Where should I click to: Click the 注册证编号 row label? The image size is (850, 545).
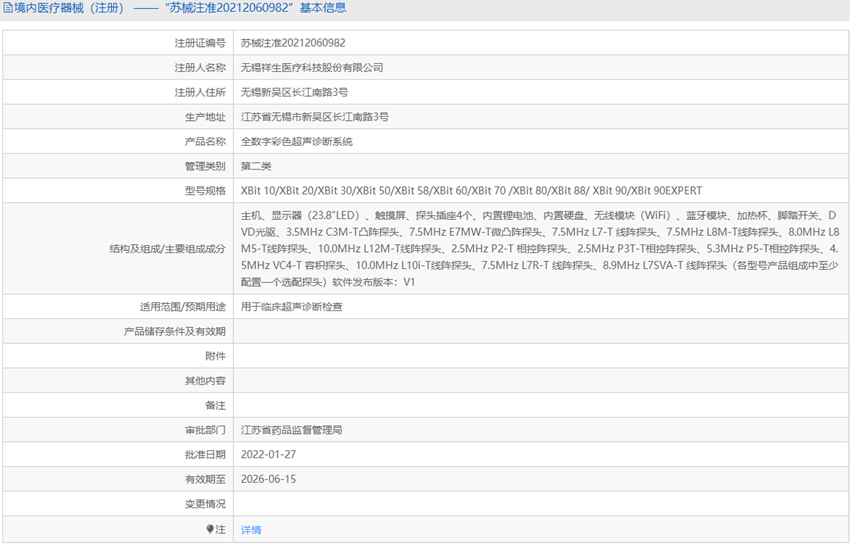coord(200,43)
